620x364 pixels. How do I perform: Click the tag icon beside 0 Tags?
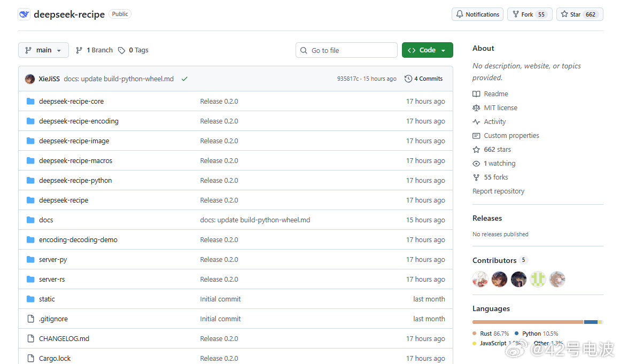(121, 50)
